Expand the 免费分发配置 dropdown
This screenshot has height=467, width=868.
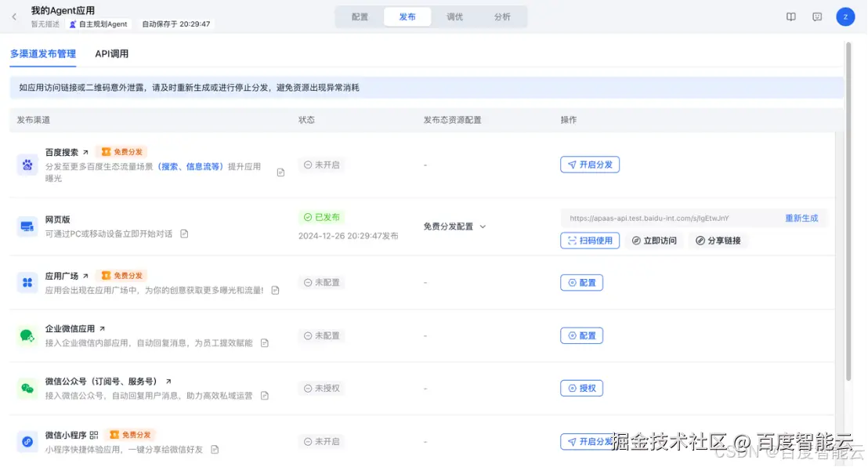coord(453,225)
